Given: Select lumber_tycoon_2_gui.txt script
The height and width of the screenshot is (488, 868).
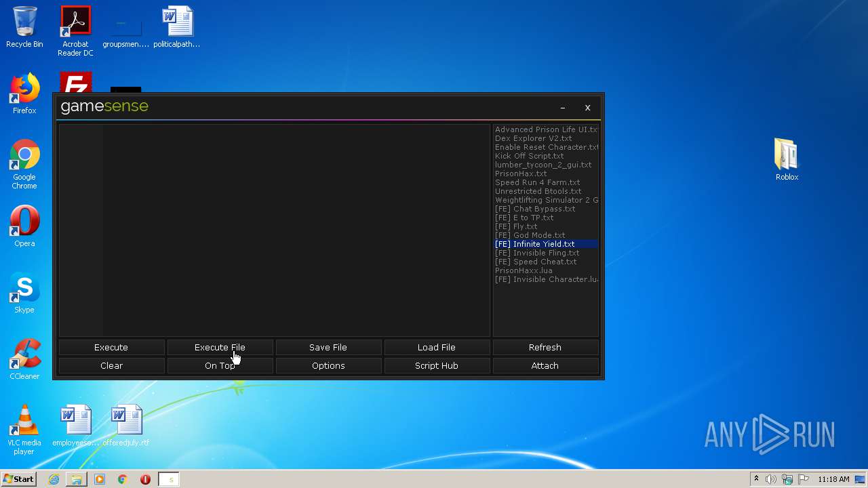Looking at the screenshot, I should pyautogui.click(x=546, y=165).
